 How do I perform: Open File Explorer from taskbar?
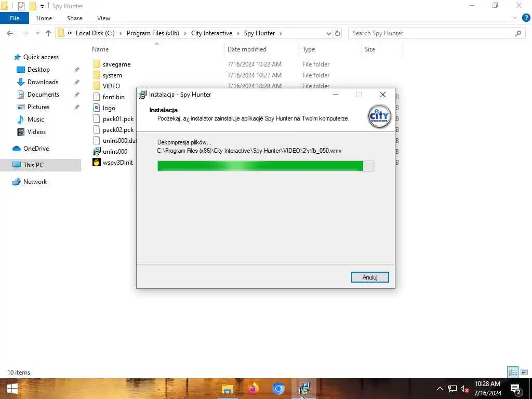pos(228,389)
